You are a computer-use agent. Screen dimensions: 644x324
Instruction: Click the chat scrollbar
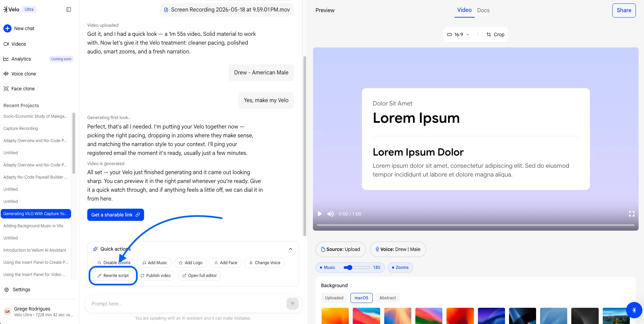click(x=304, y=146)
